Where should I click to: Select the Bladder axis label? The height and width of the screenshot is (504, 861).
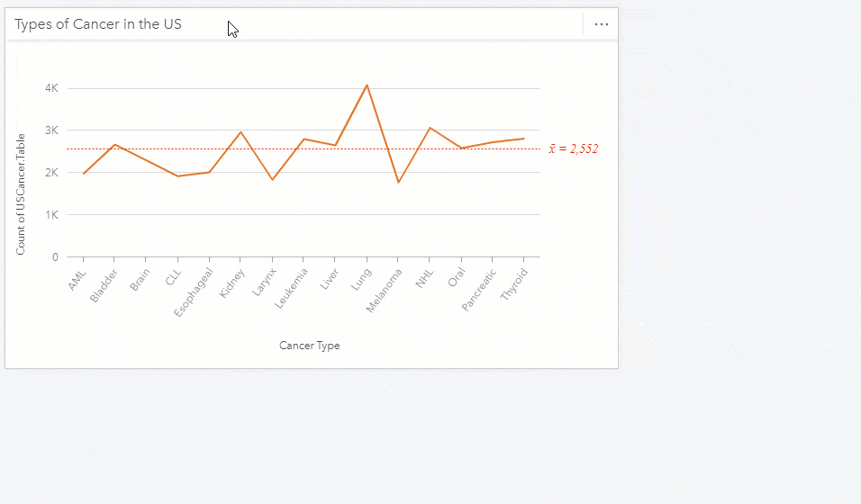tap(104, 284)
